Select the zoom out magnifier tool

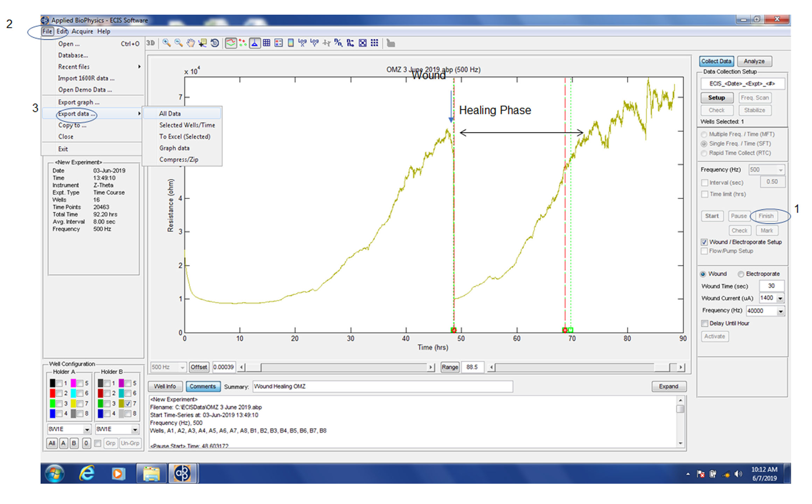(x=178, y=43)
